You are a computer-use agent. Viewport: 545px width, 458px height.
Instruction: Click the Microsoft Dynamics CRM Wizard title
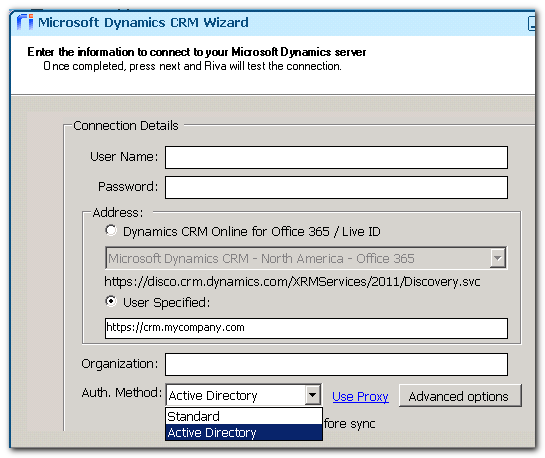click(143, 22)
